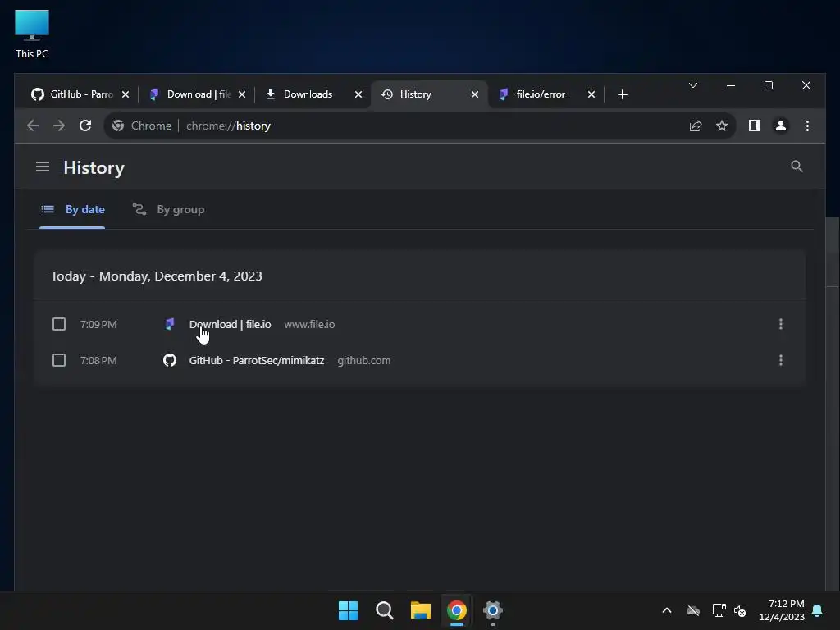Tick the checkbox for the 7:08 PM entry

coord(59,361)
